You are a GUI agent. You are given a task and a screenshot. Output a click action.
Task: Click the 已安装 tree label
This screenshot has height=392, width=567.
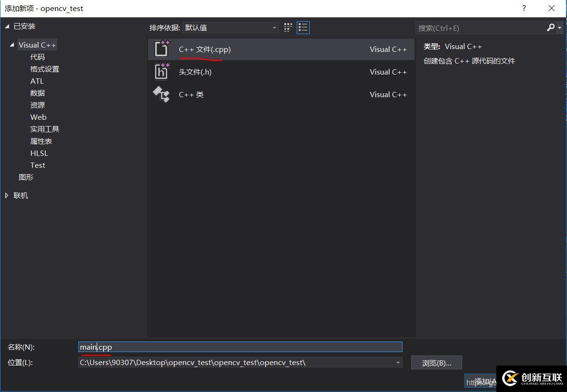[x=24, y=26]
